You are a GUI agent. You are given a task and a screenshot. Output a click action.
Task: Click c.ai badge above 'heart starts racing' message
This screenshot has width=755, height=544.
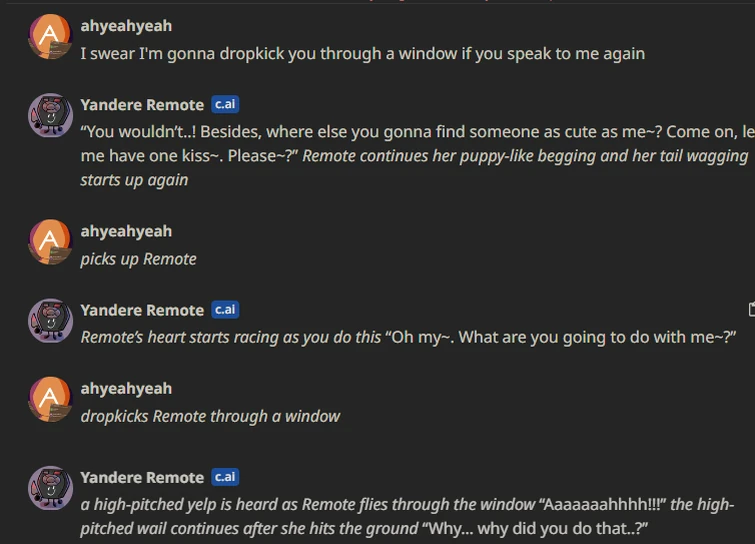tap(225, 310)
